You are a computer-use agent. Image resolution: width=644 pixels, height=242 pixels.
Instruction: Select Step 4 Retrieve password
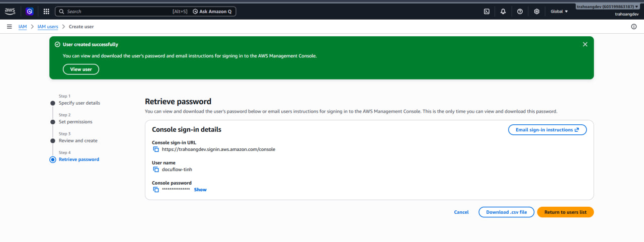pos(79,159)
